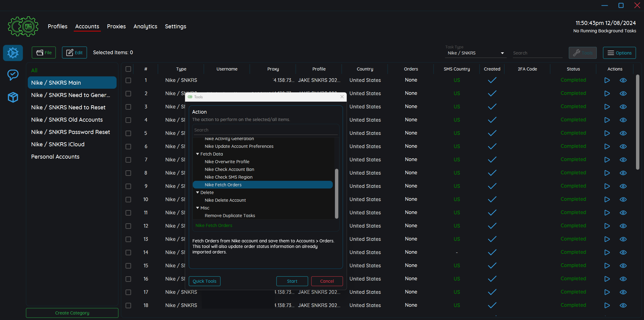
Task: Toggle the select-all checkbox in the table header
Action: [128, 69]
